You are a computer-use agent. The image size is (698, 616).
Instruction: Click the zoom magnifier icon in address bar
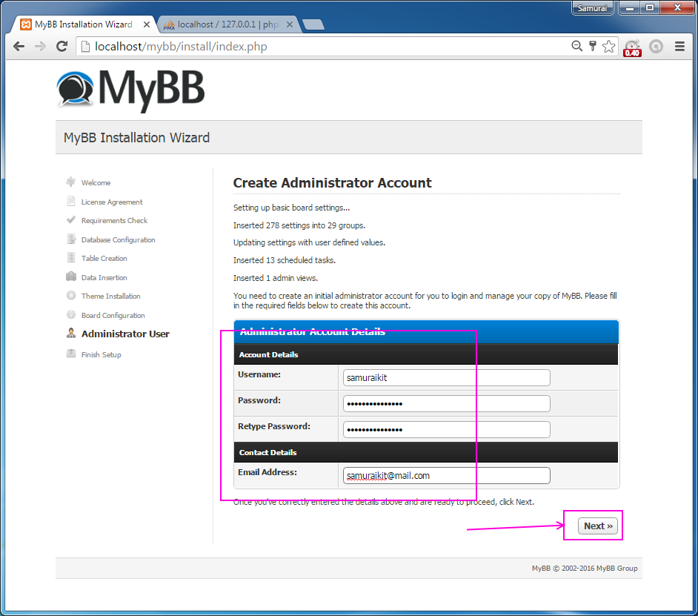coord(576,46)
